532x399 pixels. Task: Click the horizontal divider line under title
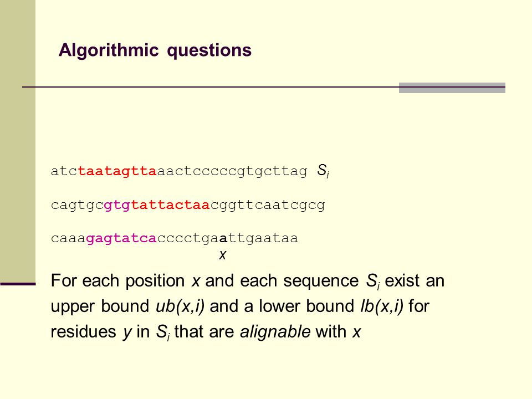point(264,87)
